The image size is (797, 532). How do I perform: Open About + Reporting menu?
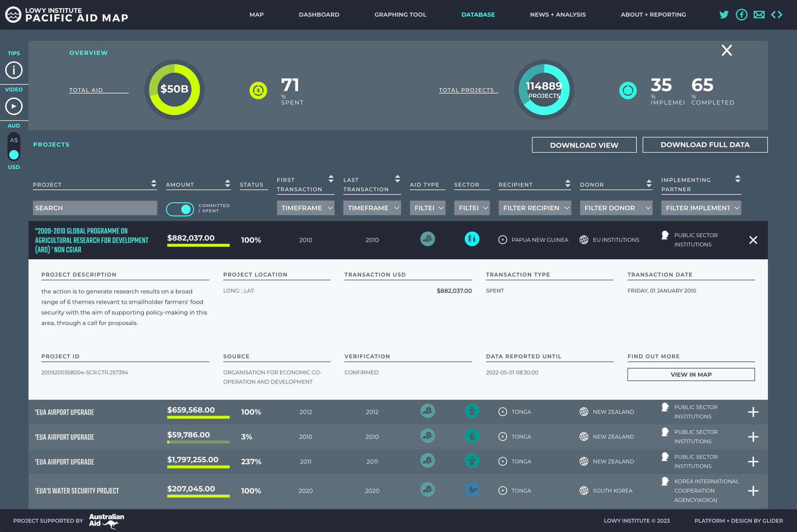(654, 15)
